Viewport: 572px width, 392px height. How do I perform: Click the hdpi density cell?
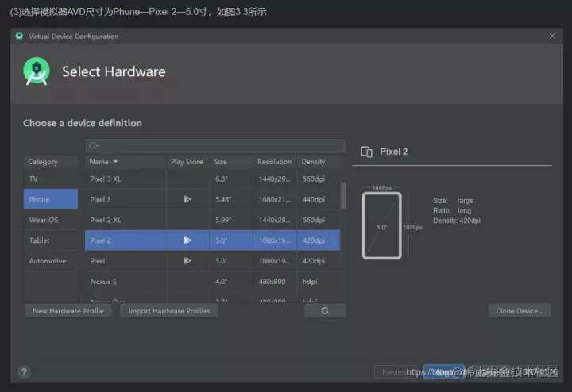click(310, 282)
